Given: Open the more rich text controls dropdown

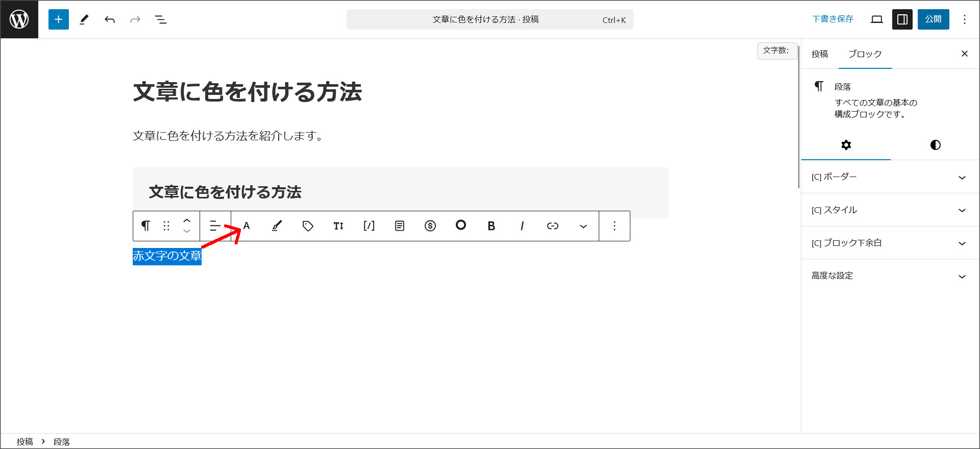Looking at the screenshot, I should (583, 226).
